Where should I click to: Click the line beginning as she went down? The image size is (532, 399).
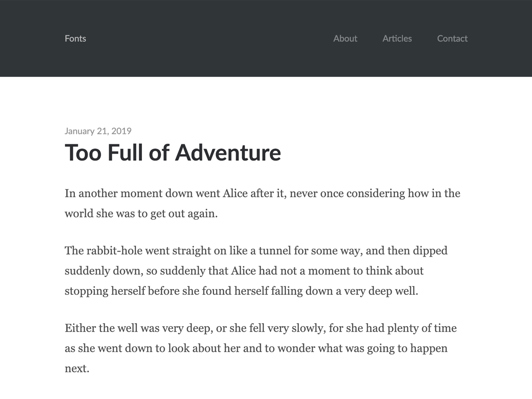click(256, 348)
